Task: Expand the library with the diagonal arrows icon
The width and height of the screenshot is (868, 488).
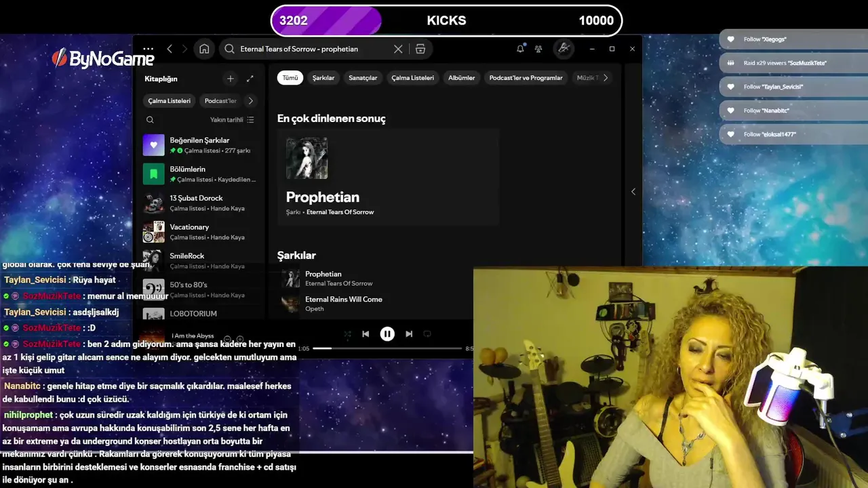Action: (x=250, y=79)
